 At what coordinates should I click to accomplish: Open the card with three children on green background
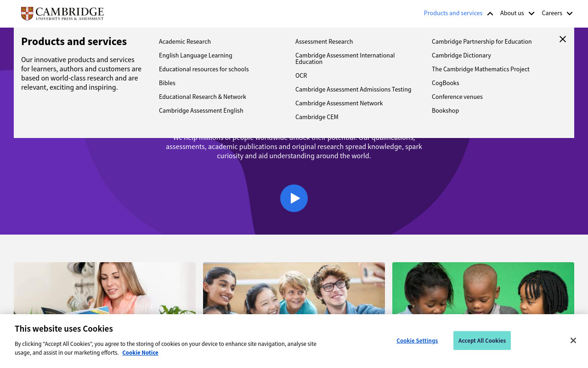point(483,288)
